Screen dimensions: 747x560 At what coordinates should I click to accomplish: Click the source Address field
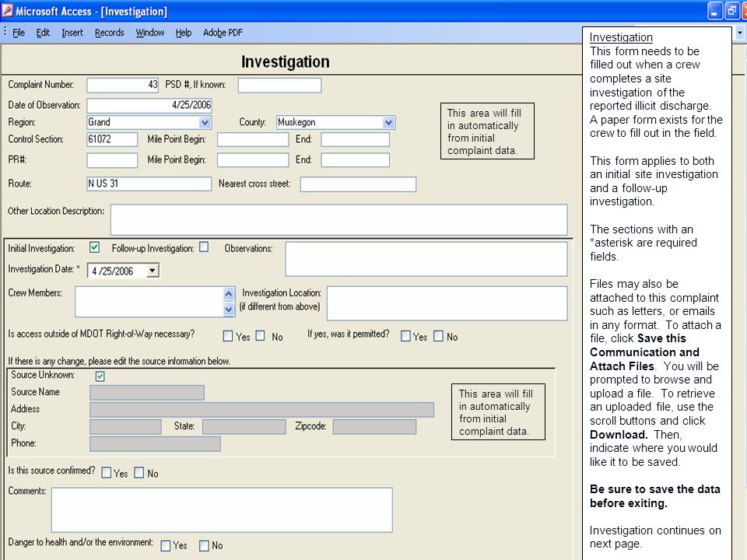[261, 410]
